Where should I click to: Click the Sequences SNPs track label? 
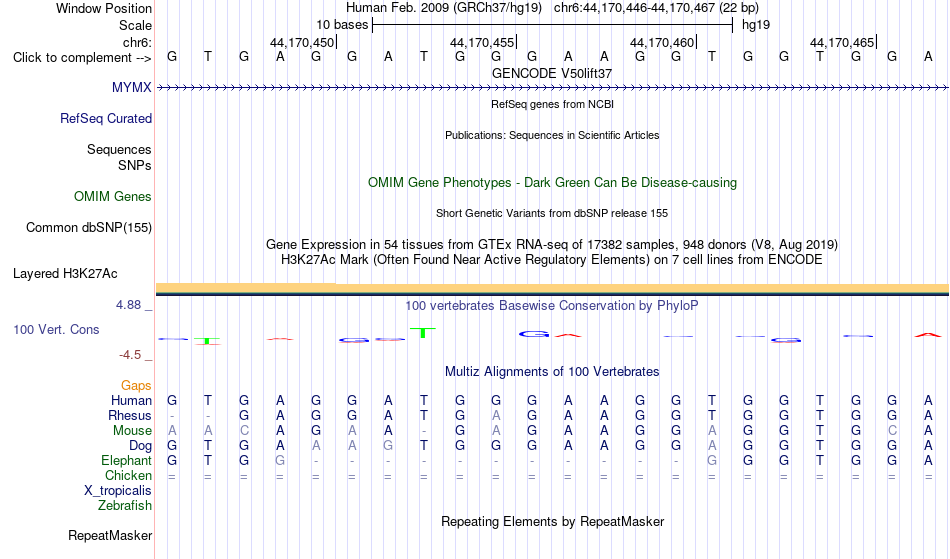click(x=119, y=157)
